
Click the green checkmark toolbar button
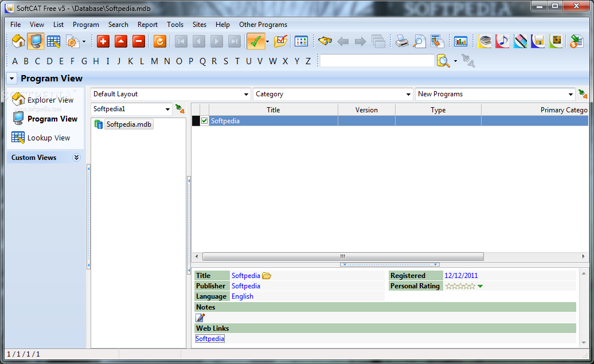[x=256, y=41]
